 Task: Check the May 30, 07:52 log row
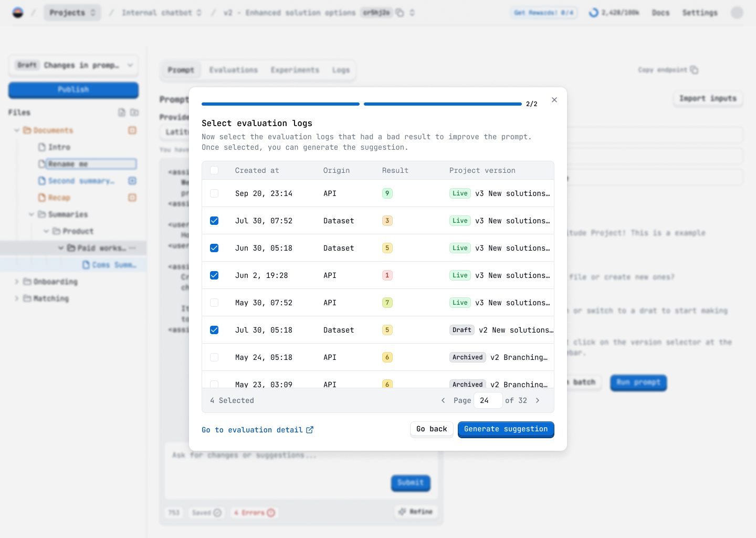coord(214,303)
